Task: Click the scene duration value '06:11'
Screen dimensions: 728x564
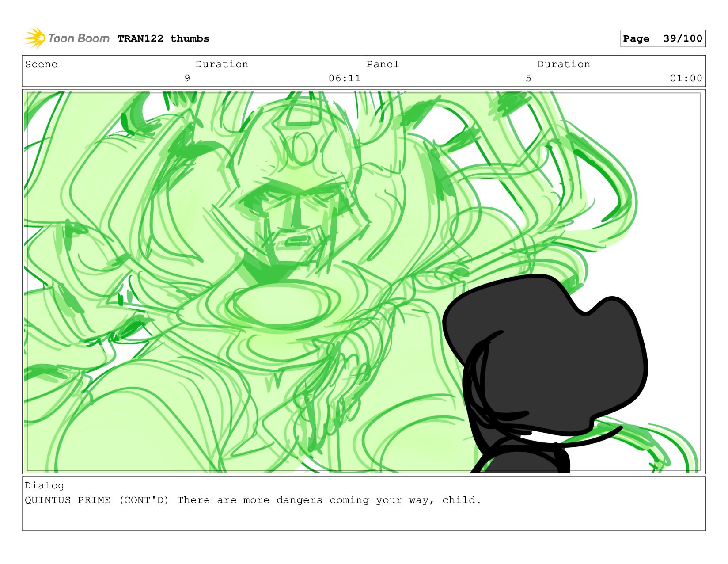Action: [345, 78]
